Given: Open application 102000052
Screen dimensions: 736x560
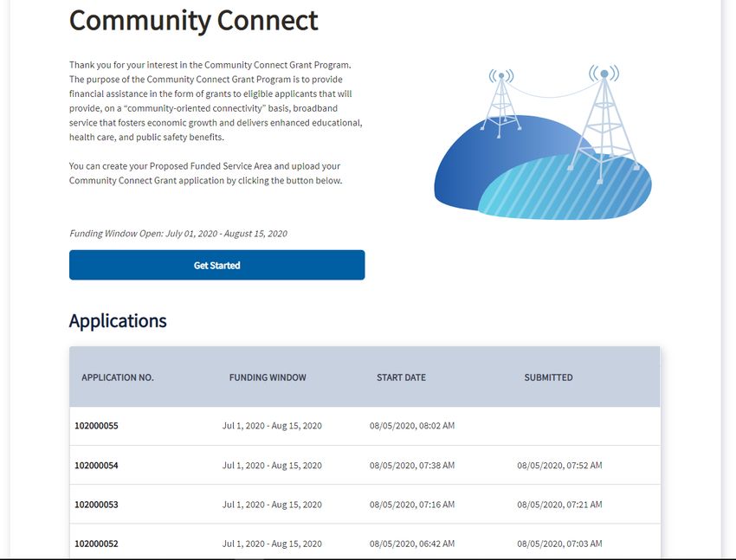Looking at the screenshot, I should 96,544.
